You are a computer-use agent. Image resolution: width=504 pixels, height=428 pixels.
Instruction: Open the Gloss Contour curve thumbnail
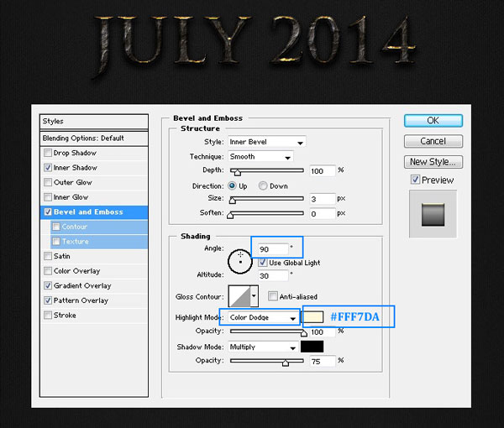coord(239,295)
